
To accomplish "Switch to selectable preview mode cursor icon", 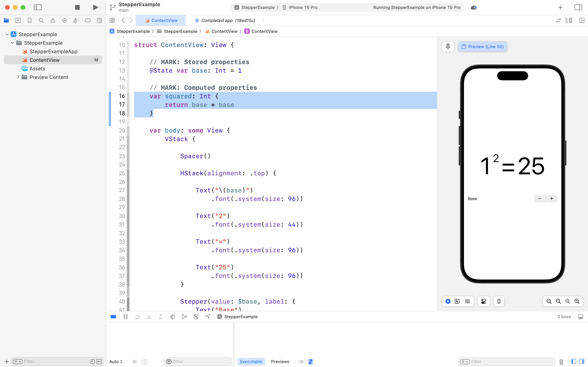I will point(457,301).
